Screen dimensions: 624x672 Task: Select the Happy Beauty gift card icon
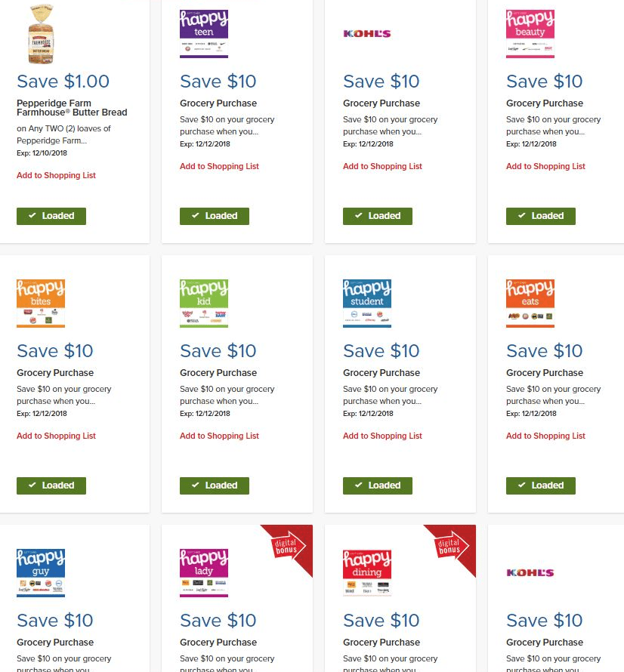530,34
